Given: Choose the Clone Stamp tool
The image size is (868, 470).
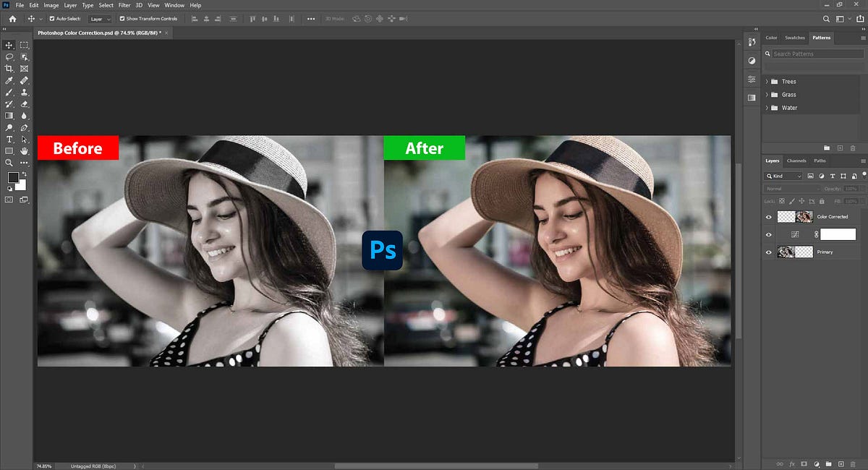Looking at the screenshot, I should click(x=24, y=92).
